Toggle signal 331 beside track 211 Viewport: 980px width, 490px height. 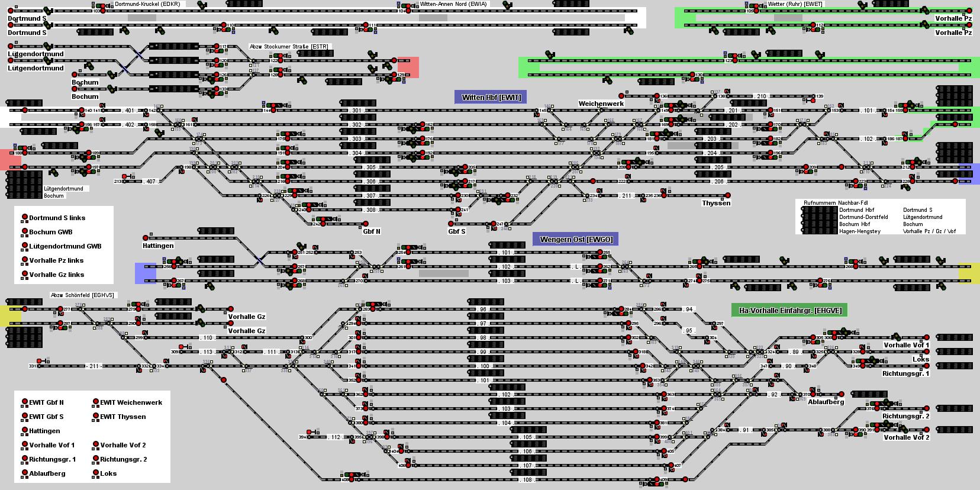(40, 361)
